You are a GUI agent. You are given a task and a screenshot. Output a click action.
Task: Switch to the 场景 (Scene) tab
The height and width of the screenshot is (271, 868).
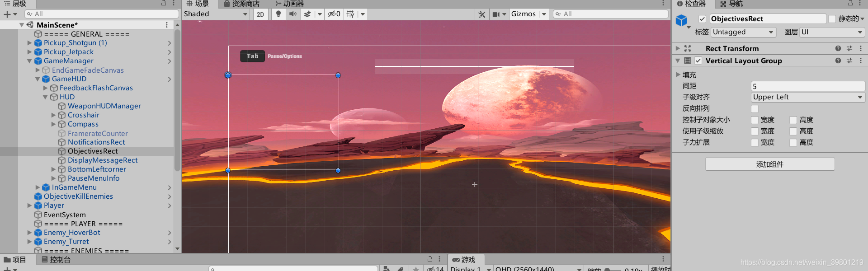click(198, 4)
